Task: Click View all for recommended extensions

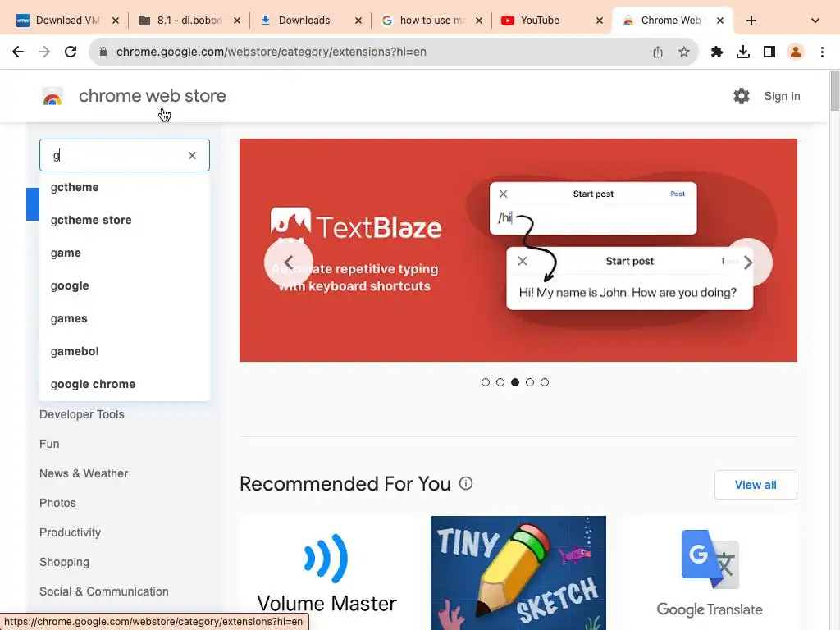Action: (x=756, y=485)
